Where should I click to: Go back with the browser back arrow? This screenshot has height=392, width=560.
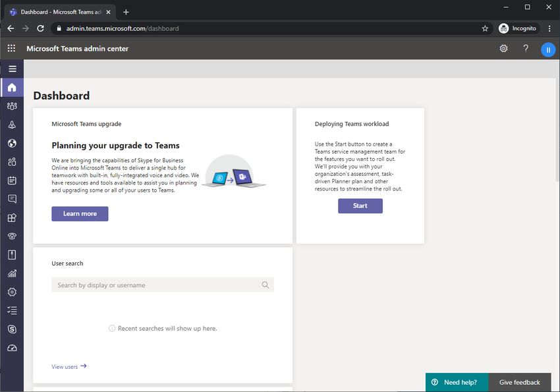11,28
